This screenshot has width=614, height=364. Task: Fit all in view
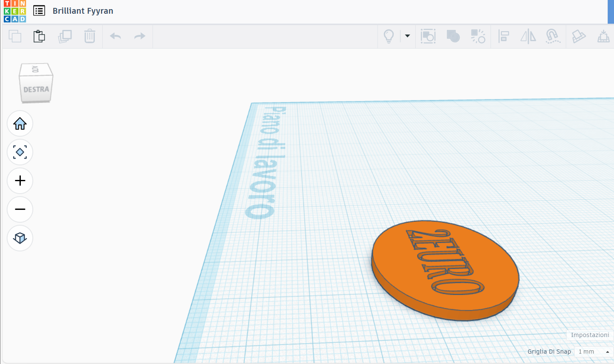[x=20, y=152]
